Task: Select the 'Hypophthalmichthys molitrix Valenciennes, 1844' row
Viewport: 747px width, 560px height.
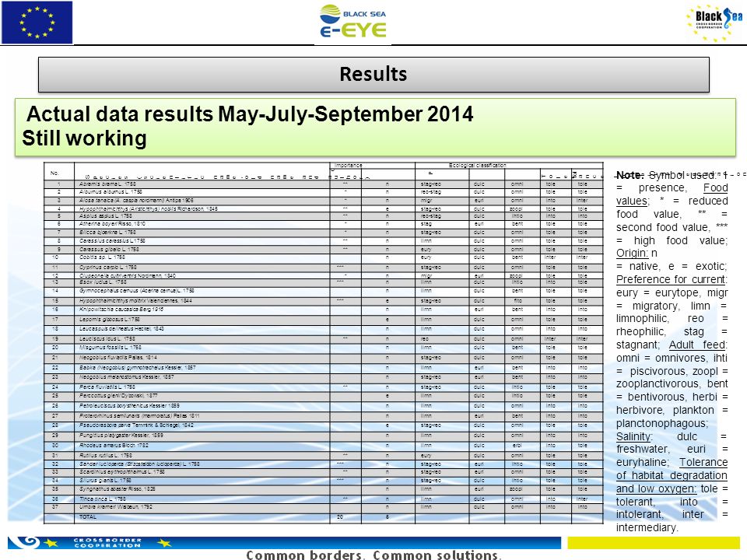Action: point(324,300)
